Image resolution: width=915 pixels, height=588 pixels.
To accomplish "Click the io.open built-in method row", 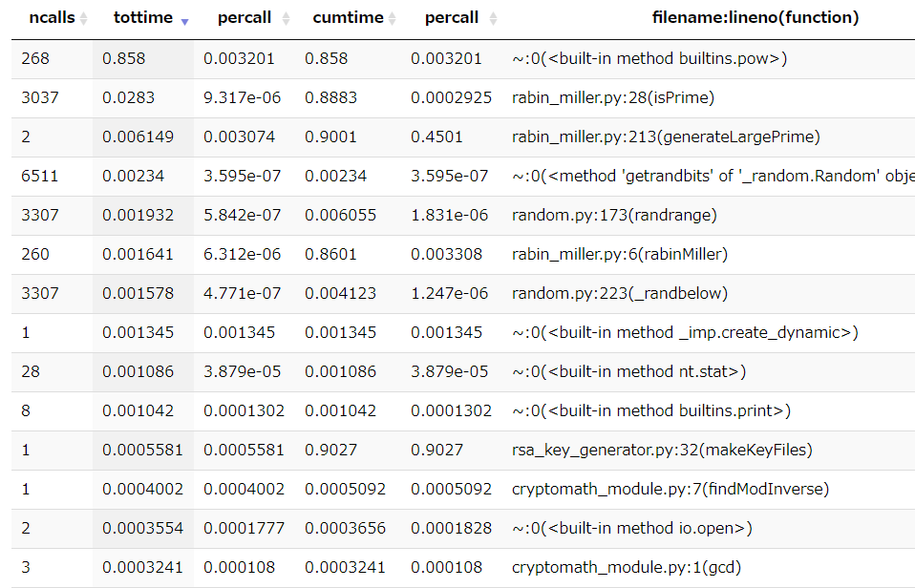I will coord(463,529).
